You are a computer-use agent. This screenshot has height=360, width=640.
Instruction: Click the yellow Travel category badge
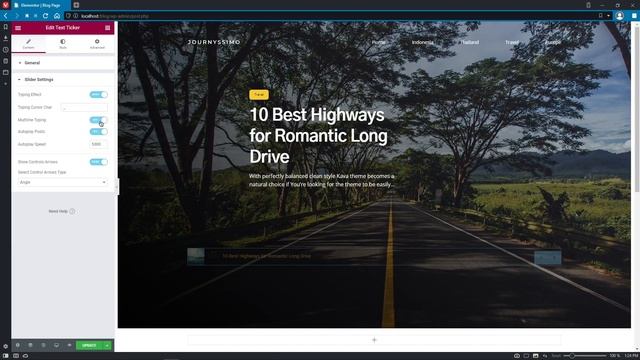point(259,95)
